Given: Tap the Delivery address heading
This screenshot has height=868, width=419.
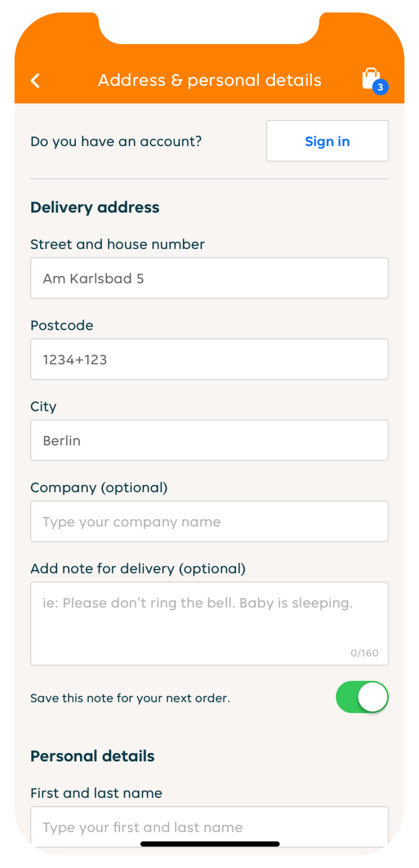Looking at the screenshot, I should point(95,208).
